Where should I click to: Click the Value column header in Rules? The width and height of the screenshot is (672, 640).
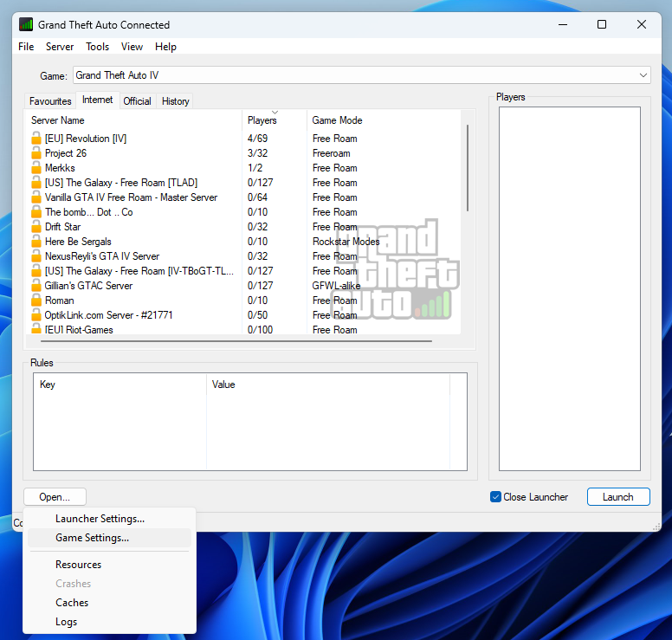(x=328, y=384)
